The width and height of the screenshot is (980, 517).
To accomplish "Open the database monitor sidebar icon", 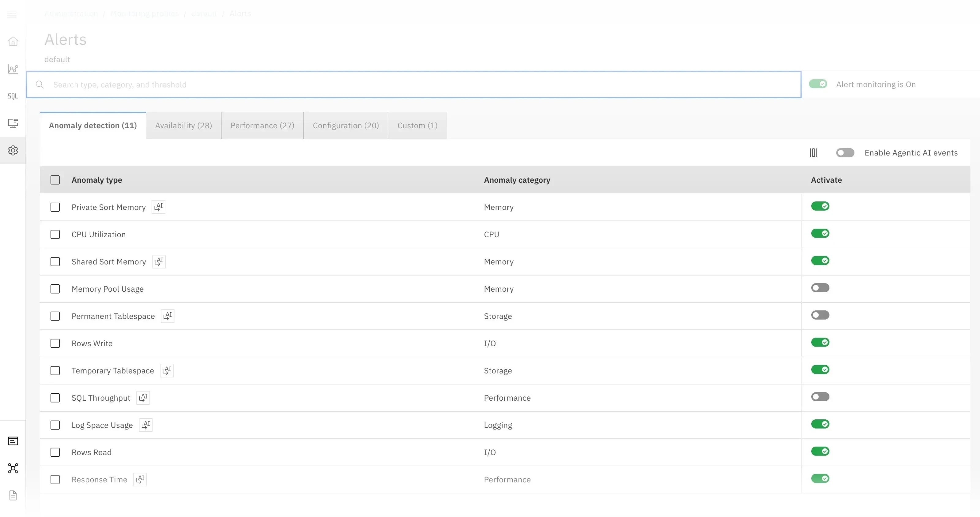I will click(13, 123).
